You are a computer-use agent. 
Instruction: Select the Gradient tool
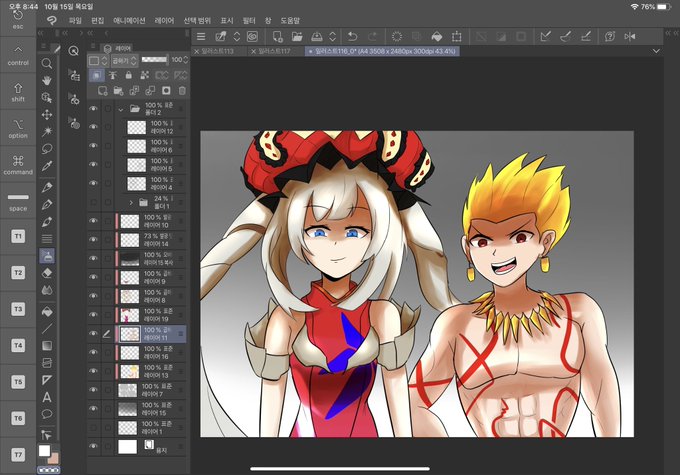pyautogui.click(x=47, y=346)
